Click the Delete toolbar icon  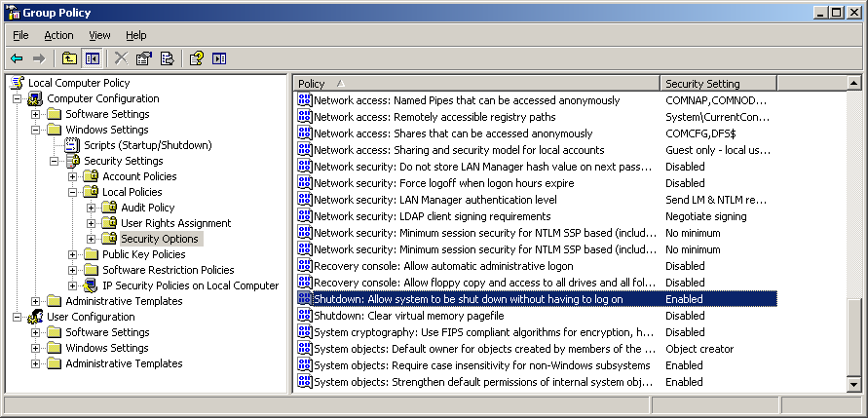point(121,58)
